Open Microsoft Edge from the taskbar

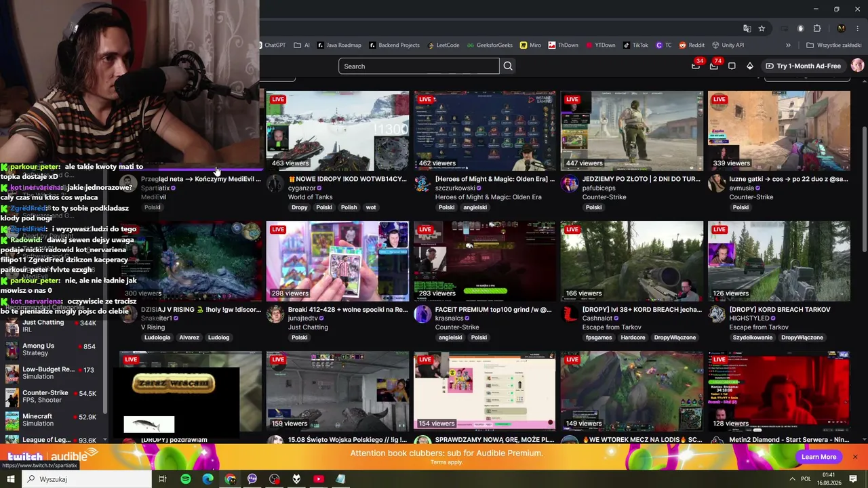(208, 479)
